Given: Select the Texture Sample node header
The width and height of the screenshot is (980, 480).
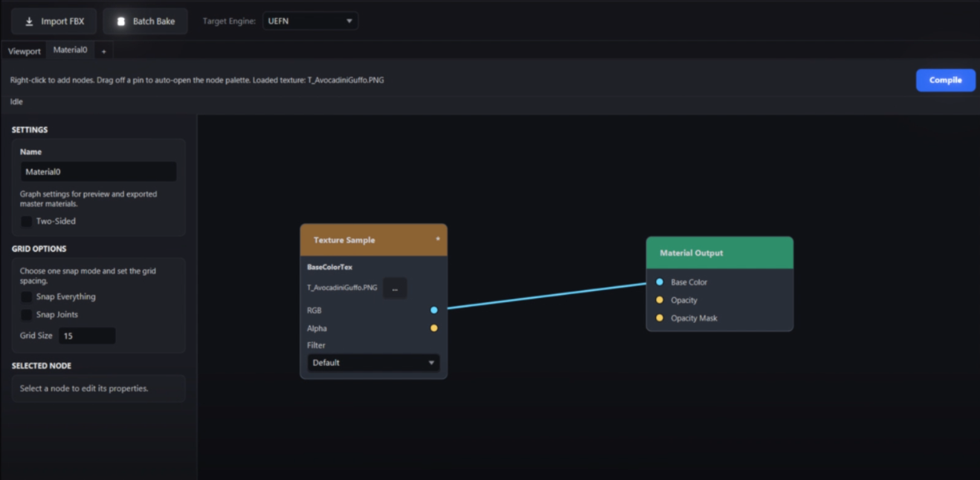Looking at the screenshot, I should [x=373, y=240].
